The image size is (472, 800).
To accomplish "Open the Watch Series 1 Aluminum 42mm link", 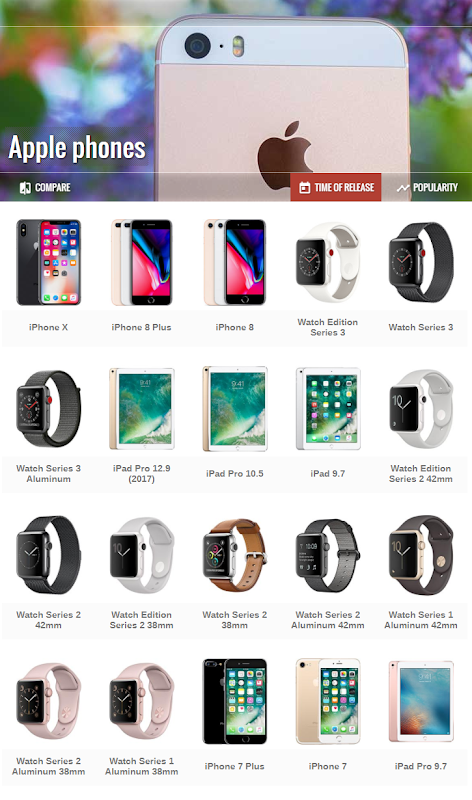I will click(x=420, y=620).
